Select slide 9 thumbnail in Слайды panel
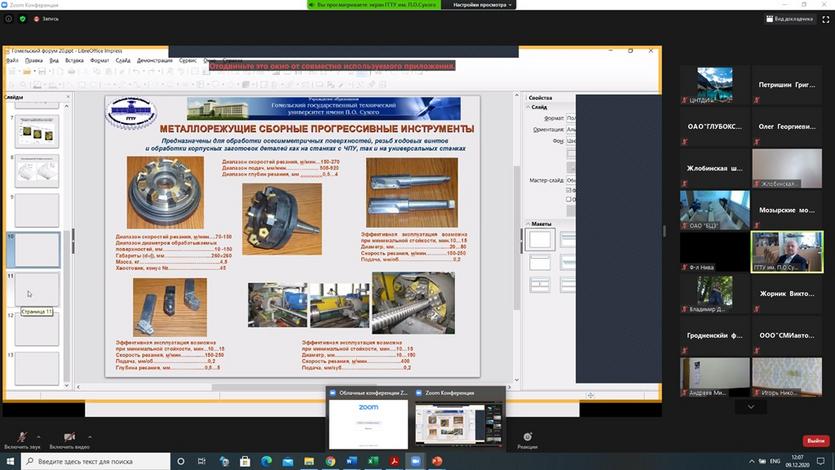 [37, 211]
